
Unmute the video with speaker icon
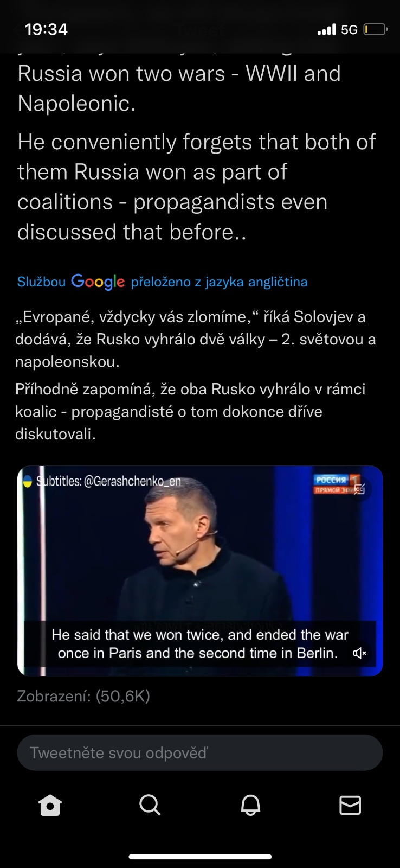pos(359,653)
